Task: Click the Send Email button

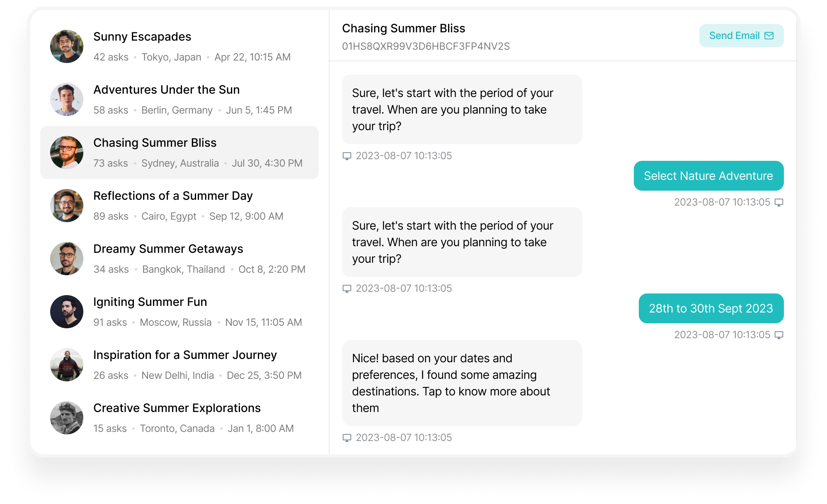Action: click(x=741, y=36)
